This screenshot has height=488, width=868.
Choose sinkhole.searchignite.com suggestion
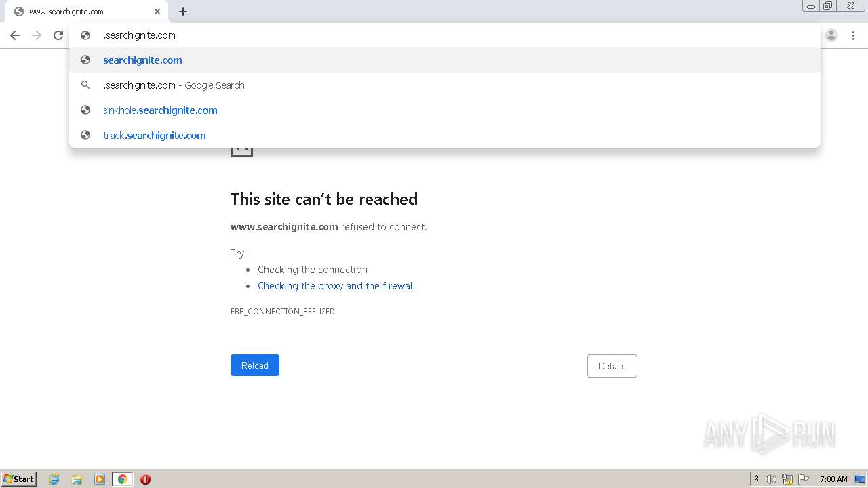pyautogui.click(x=444, y=110)
